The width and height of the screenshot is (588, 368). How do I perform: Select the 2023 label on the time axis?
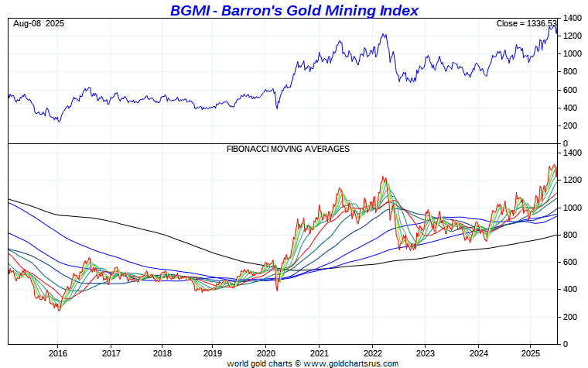click(x=426, y=354)
